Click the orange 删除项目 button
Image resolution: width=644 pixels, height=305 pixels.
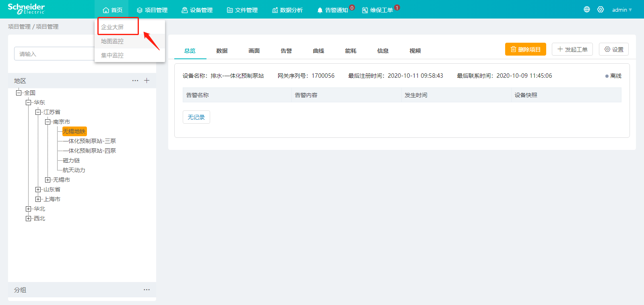click(526, 49)
